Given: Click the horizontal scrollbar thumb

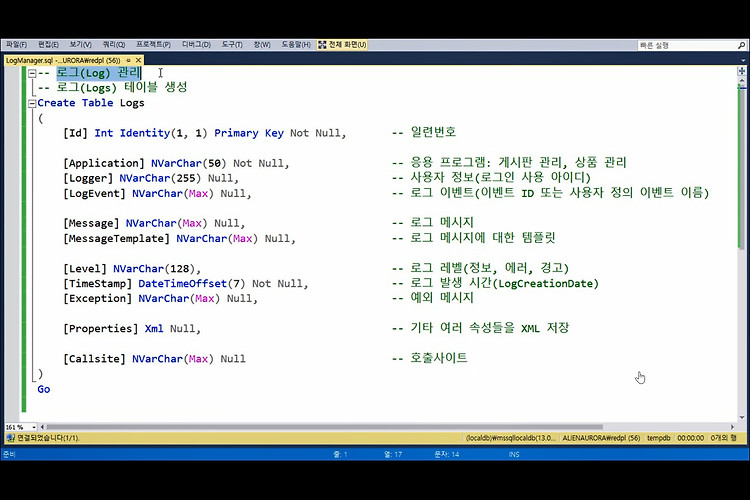Looking at the screenshot, I should pyautogui.click(x=324, y=427).
